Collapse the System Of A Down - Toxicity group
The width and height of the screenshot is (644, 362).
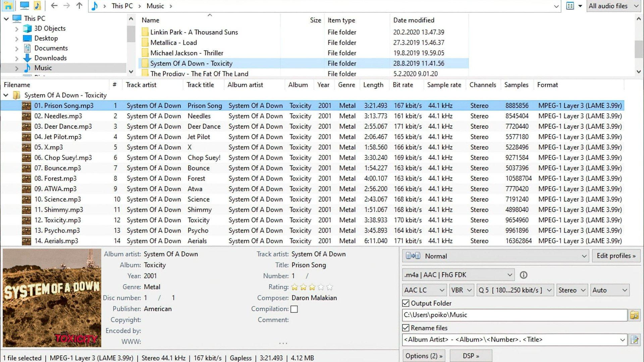(x=6, y=95)
